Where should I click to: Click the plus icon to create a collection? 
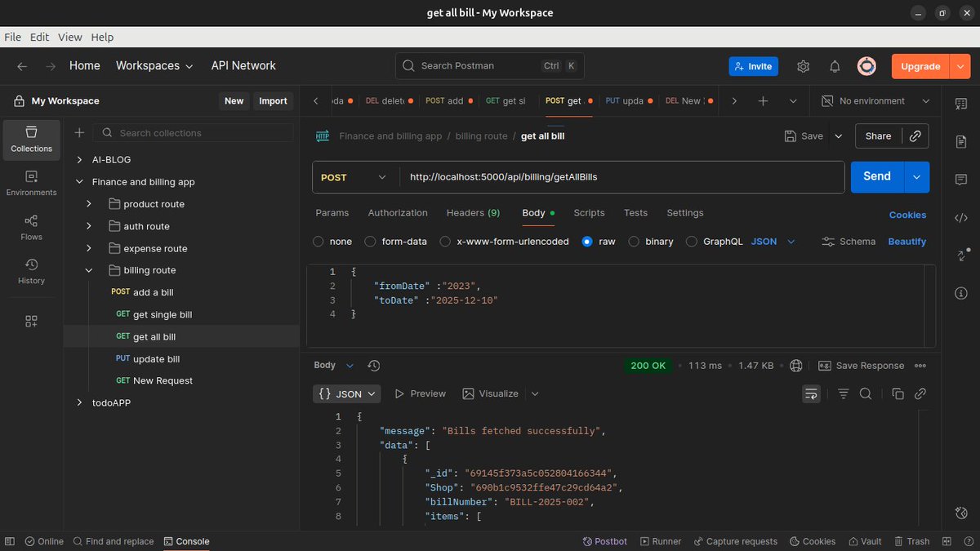coord(79,133)
